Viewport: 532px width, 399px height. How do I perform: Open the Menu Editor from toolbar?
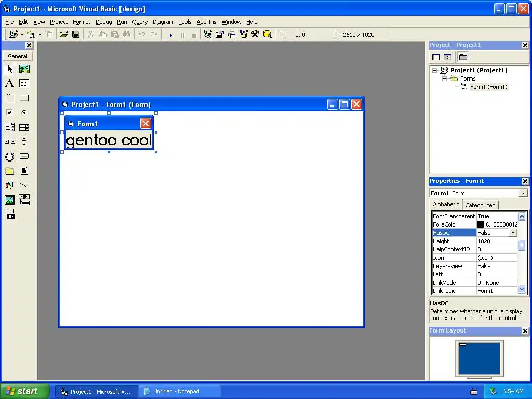pyautogui.click(x=49, y=35)
